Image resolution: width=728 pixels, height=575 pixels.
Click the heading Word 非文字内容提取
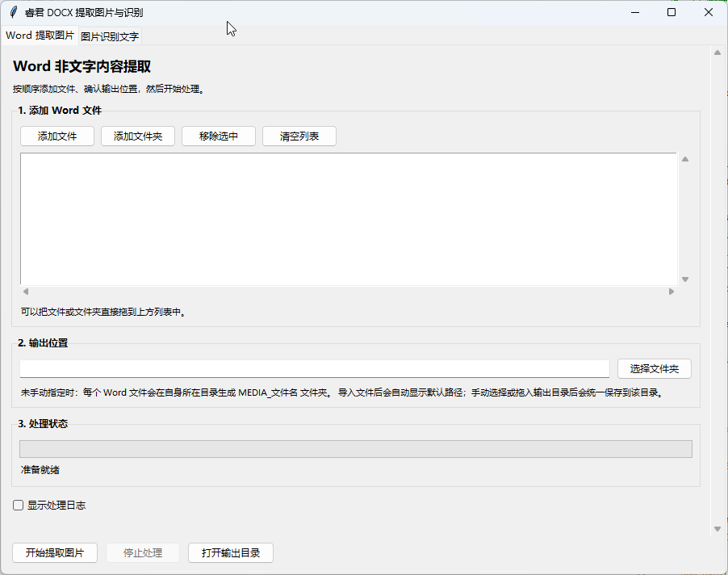[x=82, y=66]
